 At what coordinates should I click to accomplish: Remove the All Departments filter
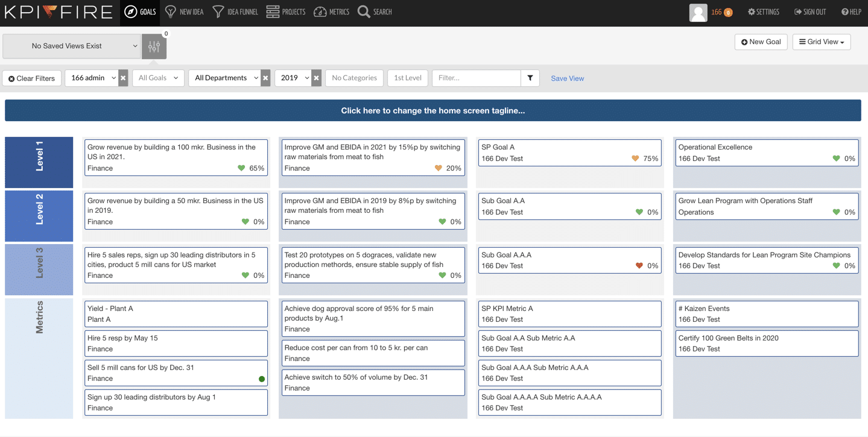click(x=265, y=78)
